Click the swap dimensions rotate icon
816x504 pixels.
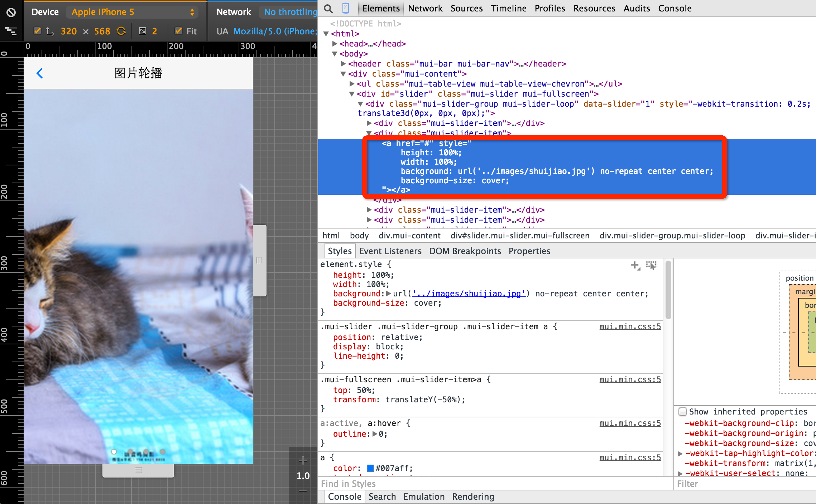point(121,31)
